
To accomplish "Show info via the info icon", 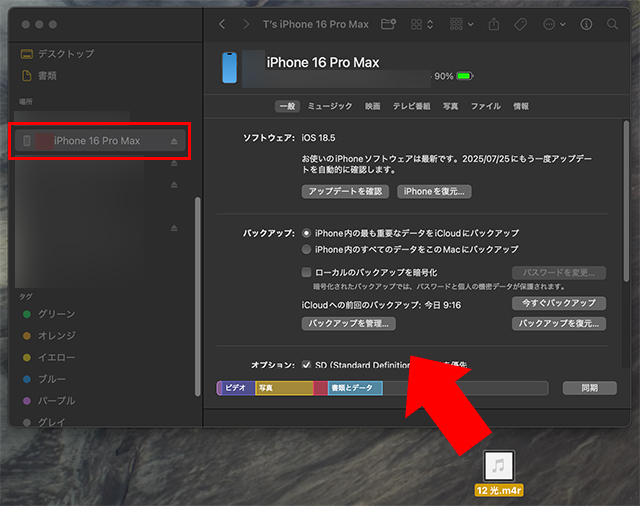I will pos(586,24).
